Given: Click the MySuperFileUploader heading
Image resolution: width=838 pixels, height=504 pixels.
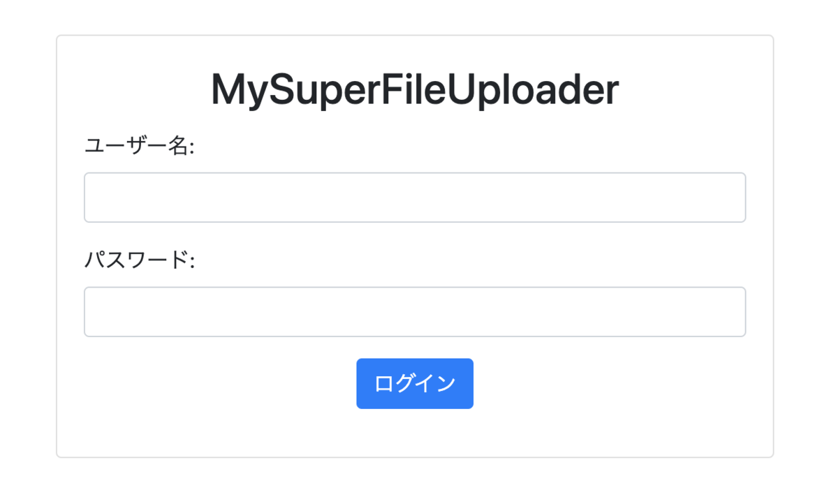Looking at the screenshot, I should click(415, 90).
